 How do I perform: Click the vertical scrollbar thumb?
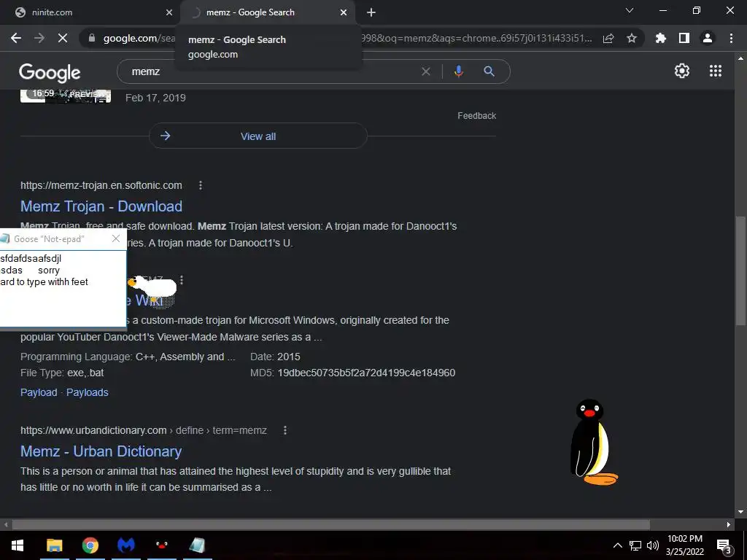740,271
